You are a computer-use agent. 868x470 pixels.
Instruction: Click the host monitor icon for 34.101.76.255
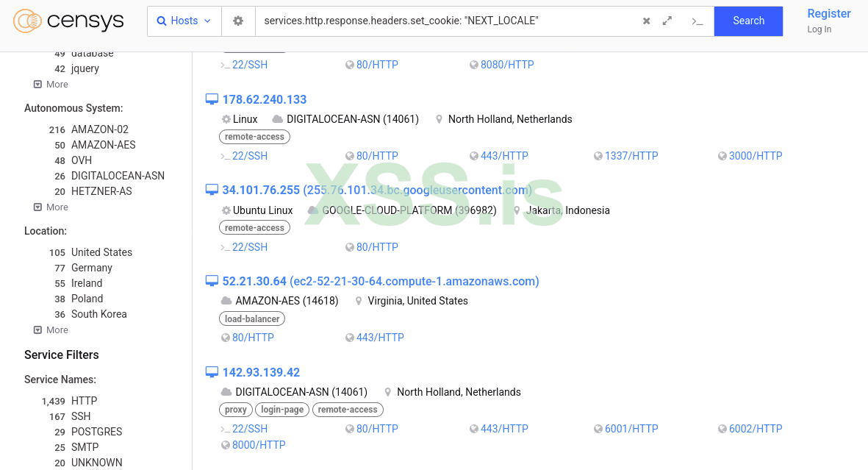tap(212, 190)
